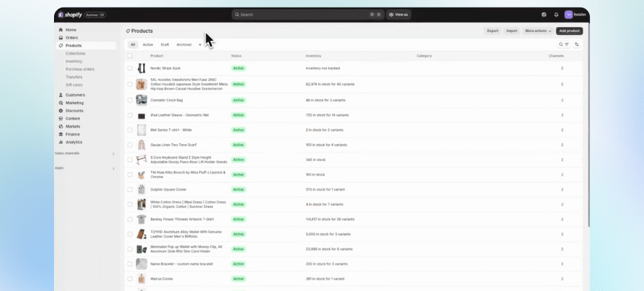This screenshot has width=644, height=291.
Task: Switch to the Archived tab
Action: pyautogui.click(x=184, y=45)
